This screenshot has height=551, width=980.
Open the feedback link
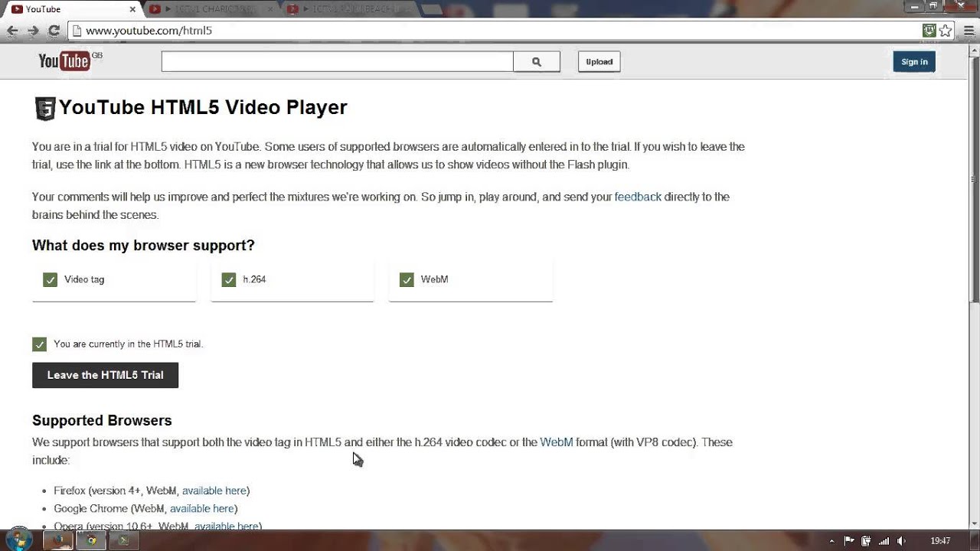pyautogui.click(x=638, y=197)
